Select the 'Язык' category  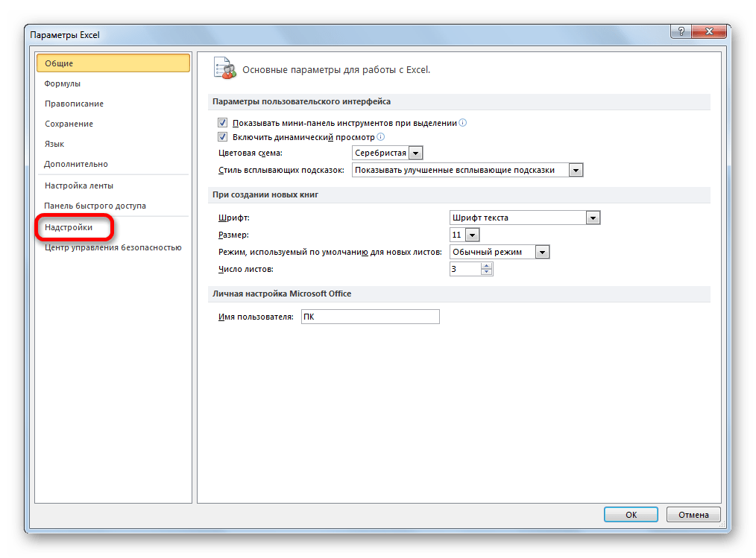click(x=113, y=144)
